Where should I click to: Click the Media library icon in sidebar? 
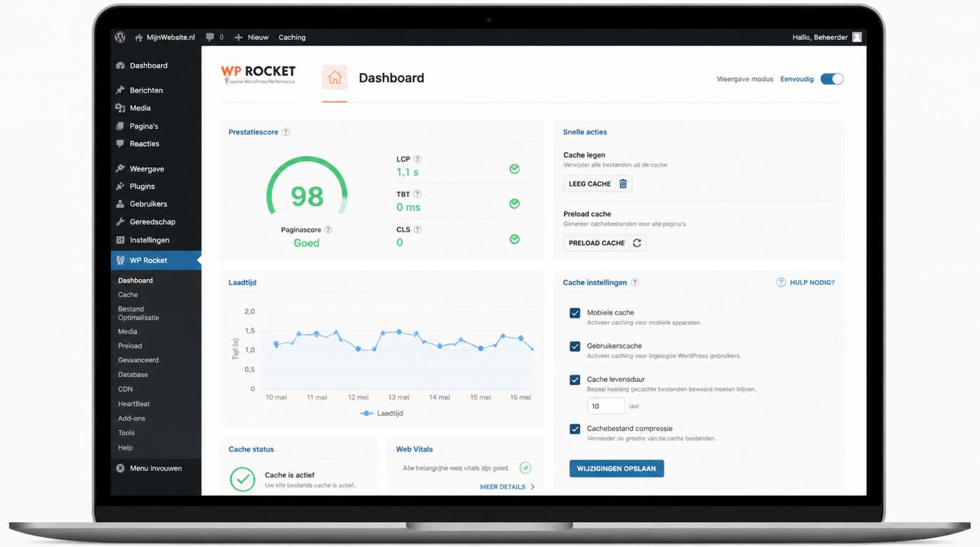(x=120, y=108)
